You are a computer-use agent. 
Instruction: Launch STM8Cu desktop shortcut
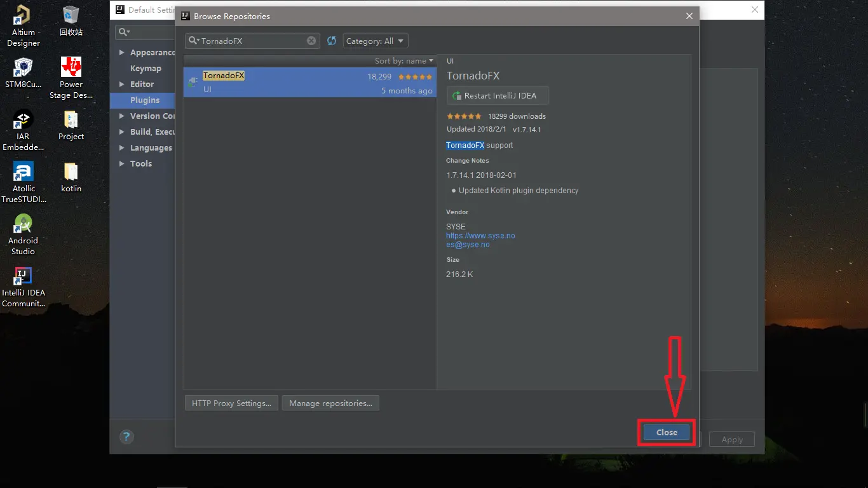pyautogui.click(x=24, y=72)
